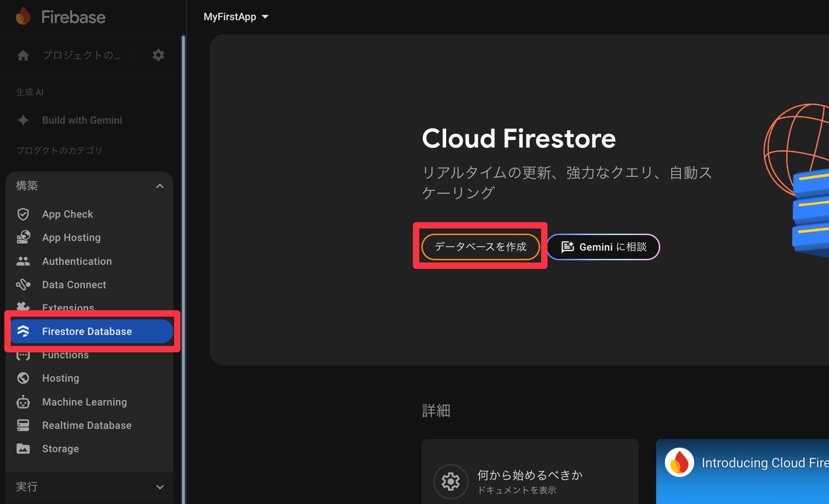Screen dimensions: 829x504
Task: Click the 詳細 heading
Action: (x=436, y=410)
